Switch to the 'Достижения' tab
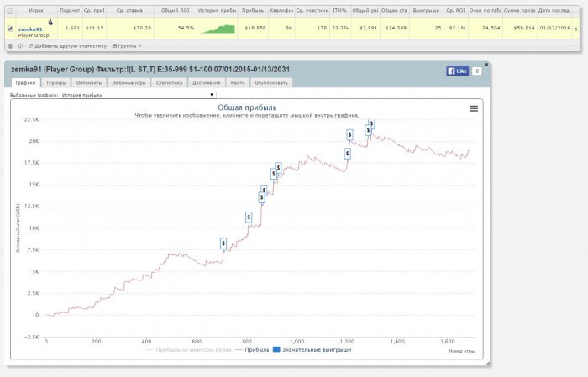Viewport: 588px width, 377px height. click(x=207, y=83)
